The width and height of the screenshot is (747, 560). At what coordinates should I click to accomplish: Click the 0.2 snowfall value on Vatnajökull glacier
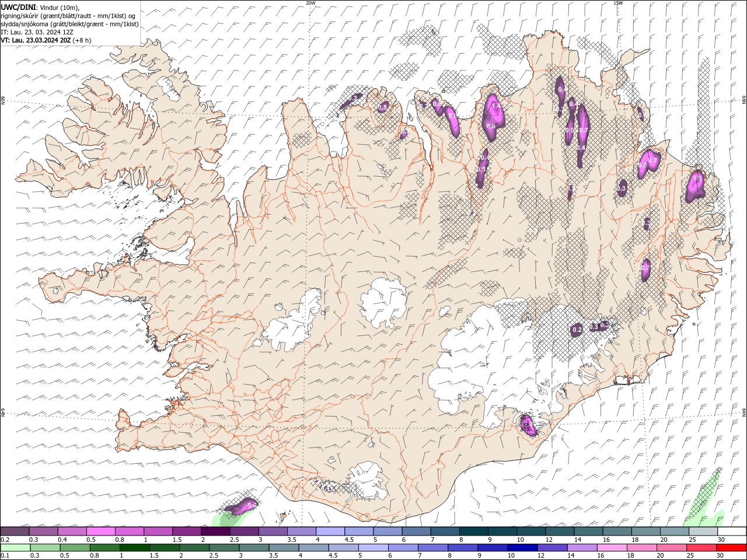tap(577, 330)
